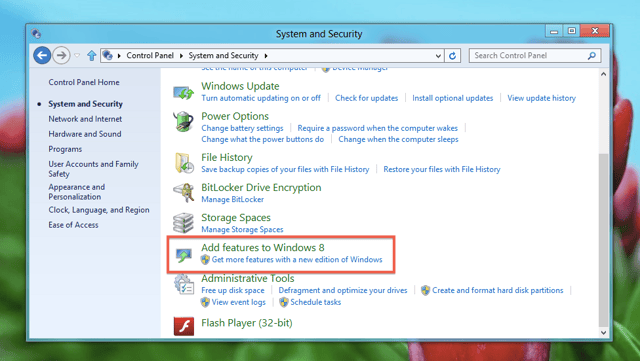Click the Storage Spaces drives icon
This screenshot has height=361, width=640.
pyautogui.click(x=183, y=223)
